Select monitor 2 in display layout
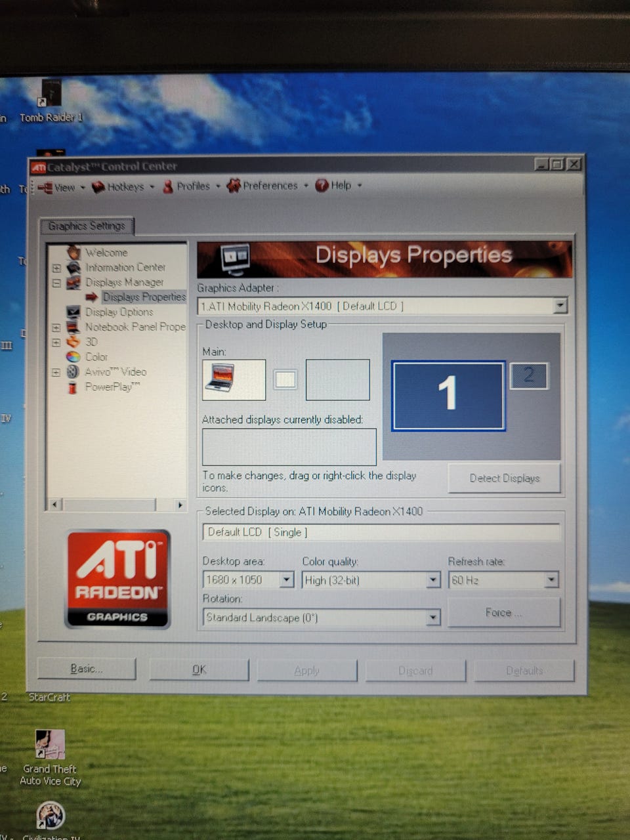630x840 pixels. pos(529,375)
